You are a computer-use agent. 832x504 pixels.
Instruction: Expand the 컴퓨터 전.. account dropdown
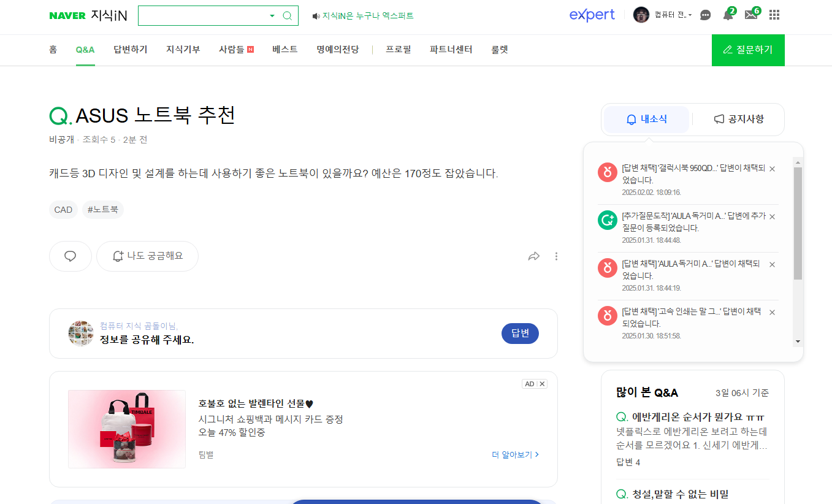[x=673, y=15]
